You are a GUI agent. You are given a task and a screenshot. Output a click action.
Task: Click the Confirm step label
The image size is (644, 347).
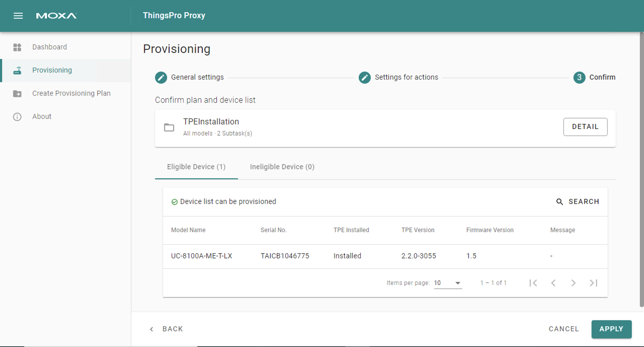(x=602, y=77)
